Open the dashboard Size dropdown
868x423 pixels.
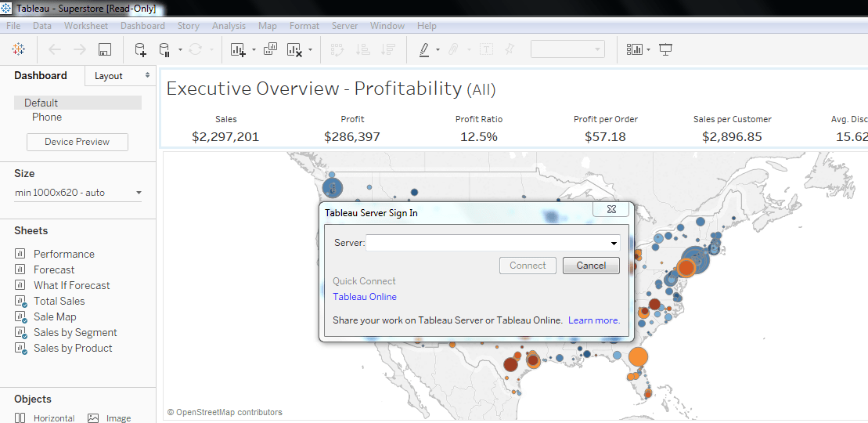tap(139, 193)
